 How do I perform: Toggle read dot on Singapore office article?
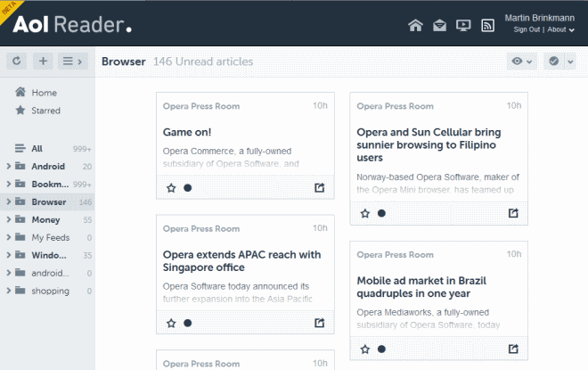tap(187, 323)
